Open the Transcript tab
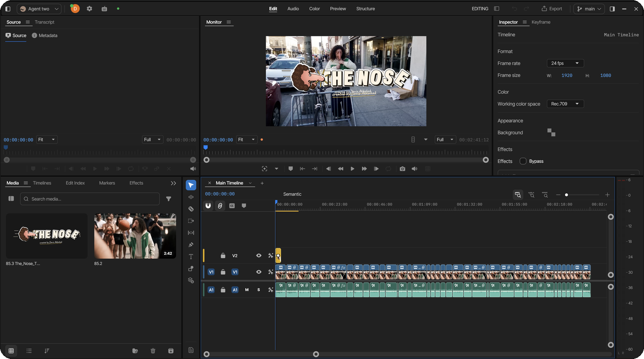The height and width of the screenshot is (359, 644). (x=45, y=22)
